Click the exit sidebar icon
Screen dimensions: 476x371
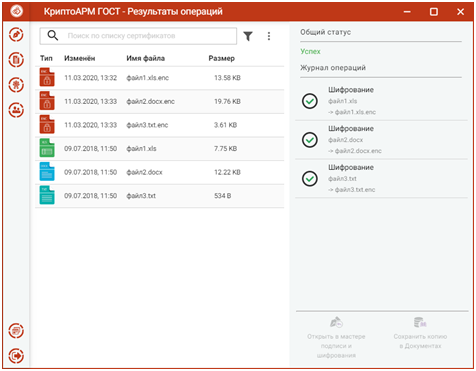(16, 355)
